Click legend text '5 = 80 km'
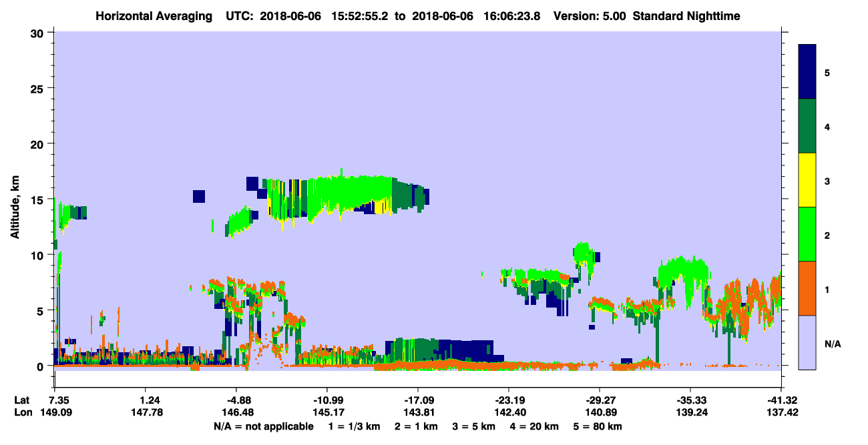The height and width of the screenshot is (445, 868). 598,426
